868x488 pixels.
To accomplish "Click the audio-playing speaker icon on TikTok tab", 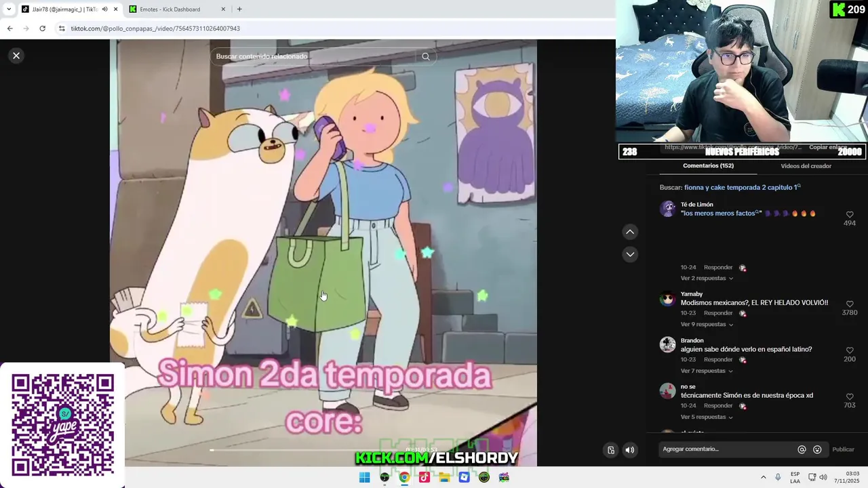I will click(x=104, y=9).
